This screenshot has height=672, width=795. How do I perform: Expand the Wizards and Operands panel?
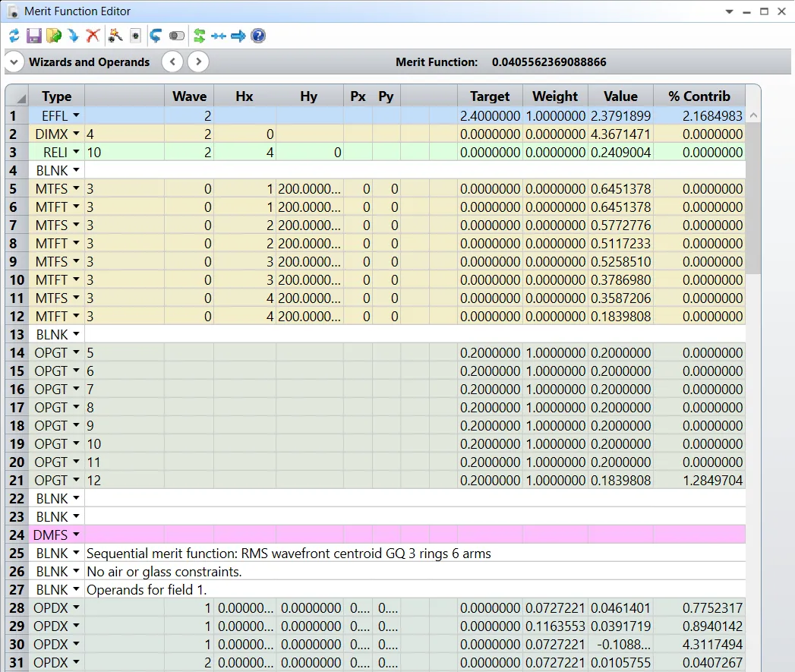click(x=15, y=62)
